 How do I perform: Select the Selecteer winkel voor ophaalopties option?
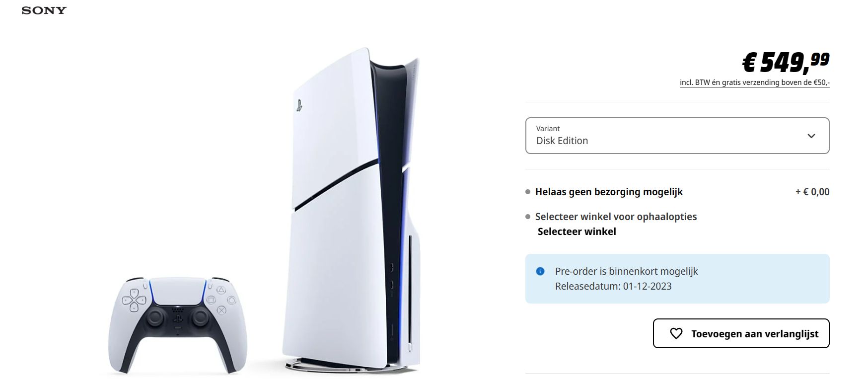click(x=616, y=217)
